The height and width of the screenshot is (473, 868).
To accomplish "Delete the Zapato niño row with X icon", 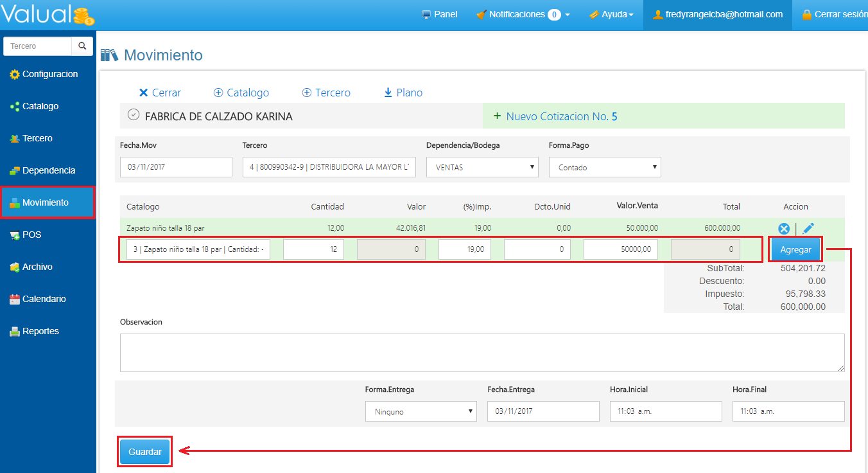I will click(784, 228).
